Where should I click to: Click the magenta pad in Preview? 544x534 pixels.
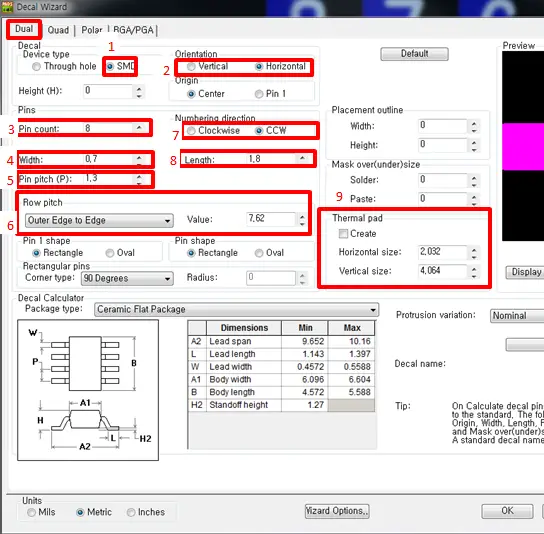[523, 146]
